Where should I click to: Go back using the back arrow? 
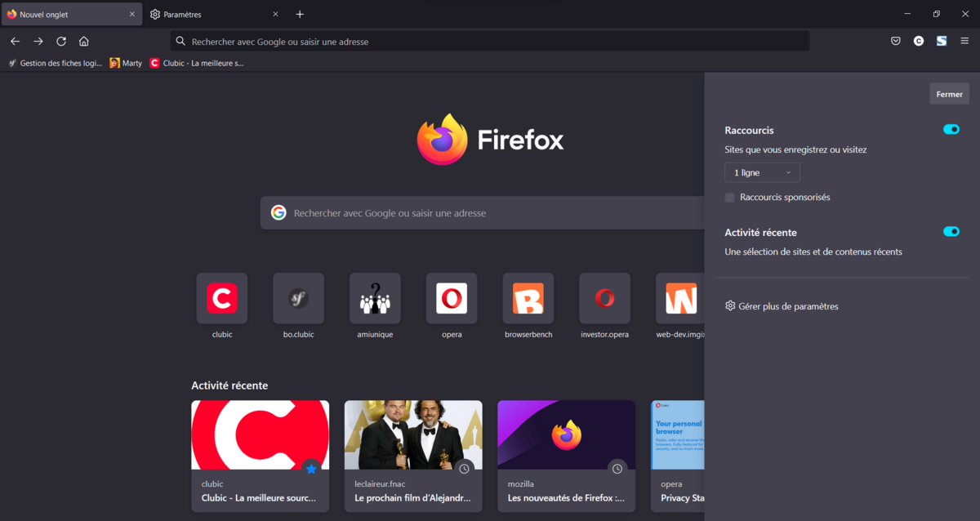[x=15, y=41]
